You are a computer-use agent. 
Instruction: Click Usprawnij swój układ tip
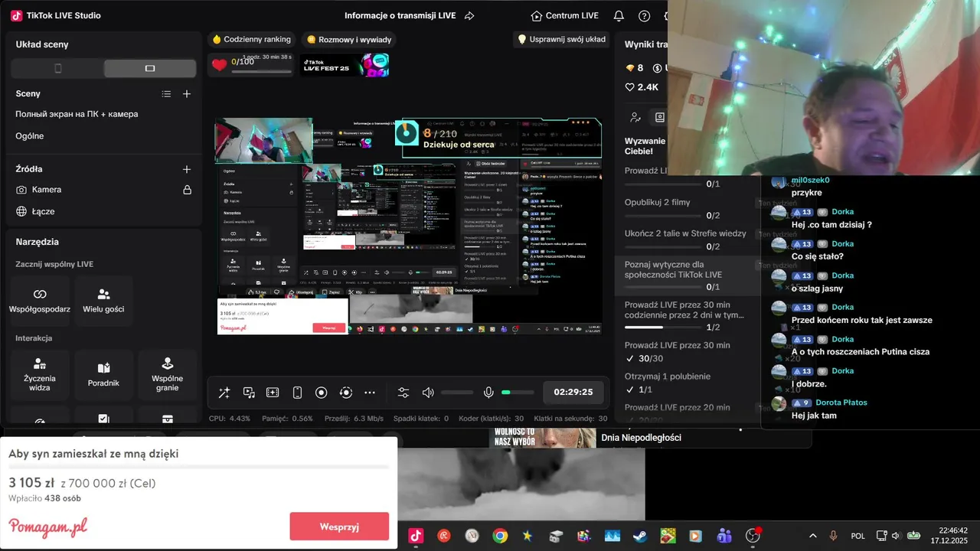tap(561, 39)
